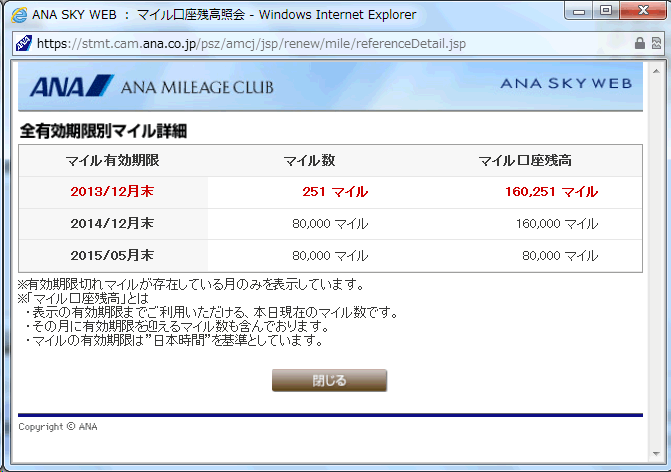Select the 2014/12月末 expiry date cell
The image size is (671, 472).
point(112,223)
